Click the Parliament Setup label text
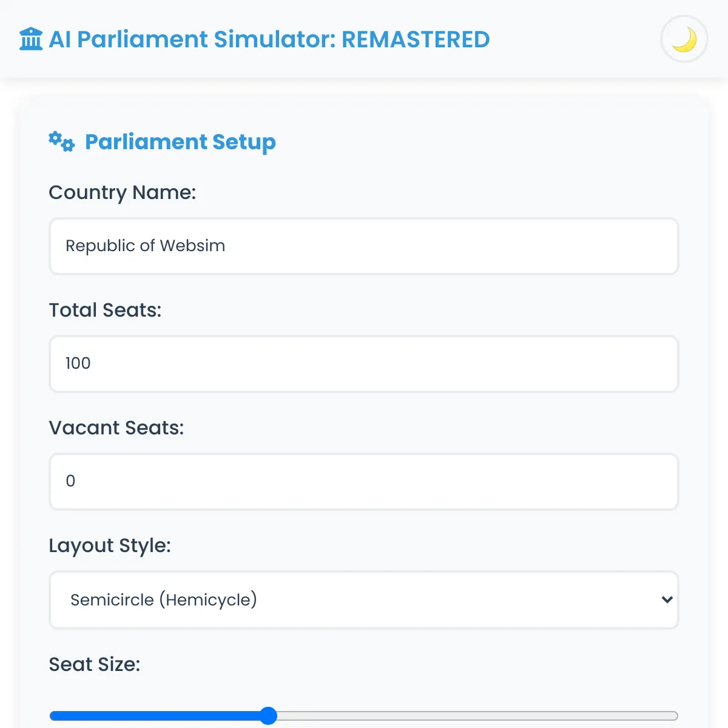Screen dimensions: 728x728 [180, 142]
